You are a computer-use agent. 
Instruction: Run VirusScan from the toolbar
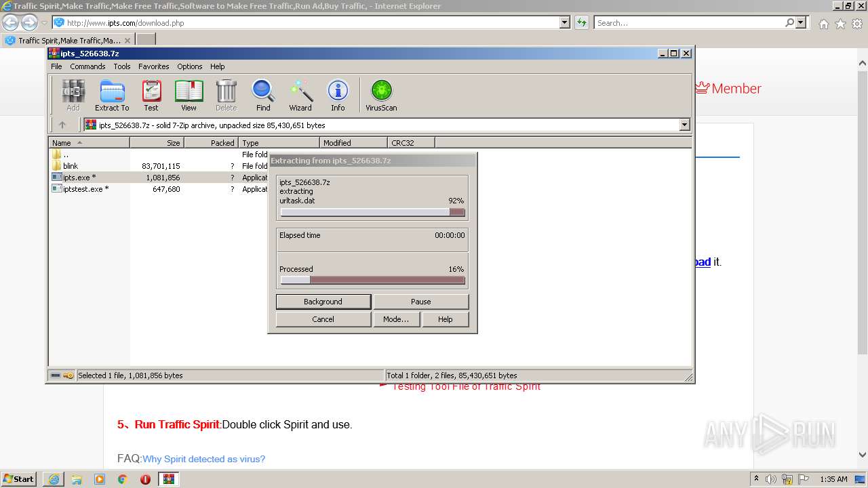tap(381, 95)
